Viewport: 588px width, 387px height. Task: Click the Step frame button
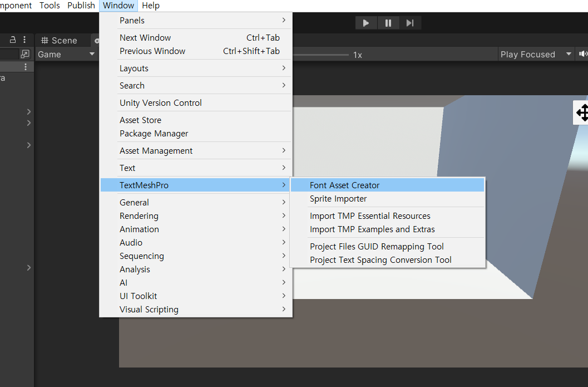click(410, 23)
